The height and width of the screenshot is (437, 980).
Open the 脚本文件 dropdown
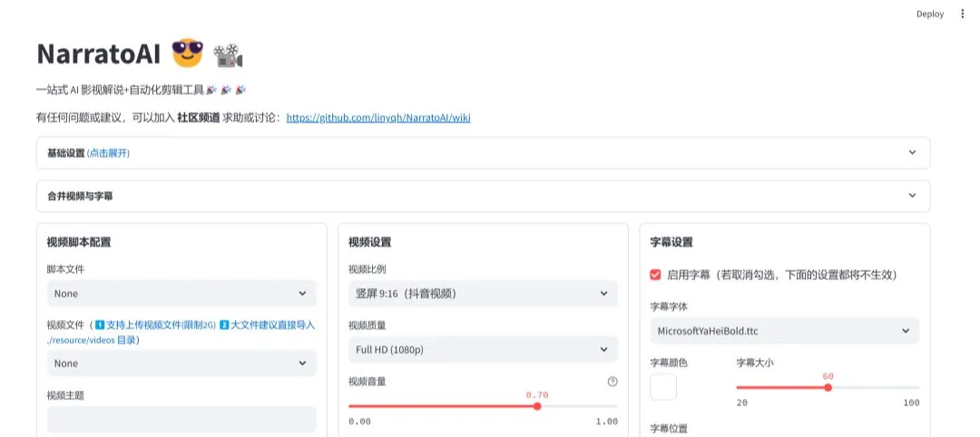click(x=181, y=294)
